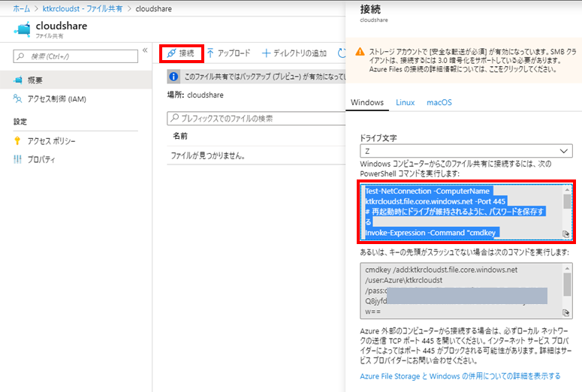Viewport: 582px width, 392px height.
Task: Go to ktkrcloudst - ファイル共有 breadcrumb
Action: [x=83, y=8]
